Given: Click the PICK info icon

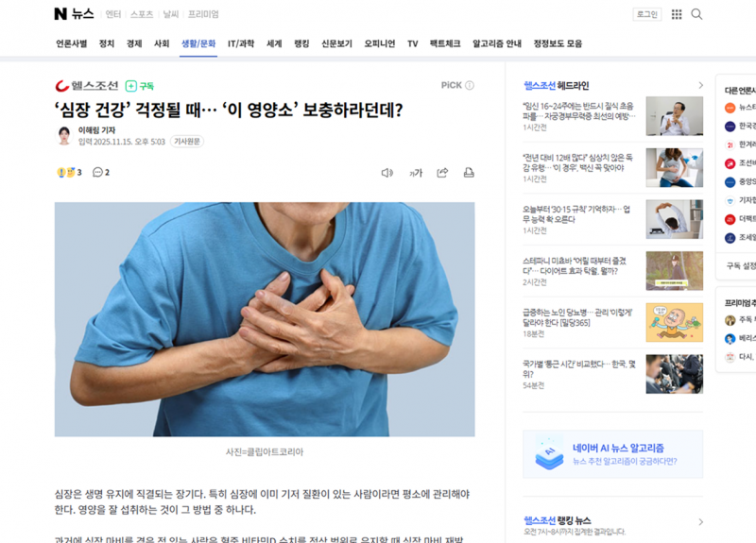Looking at the screenshot, I should tap(469, 85).
